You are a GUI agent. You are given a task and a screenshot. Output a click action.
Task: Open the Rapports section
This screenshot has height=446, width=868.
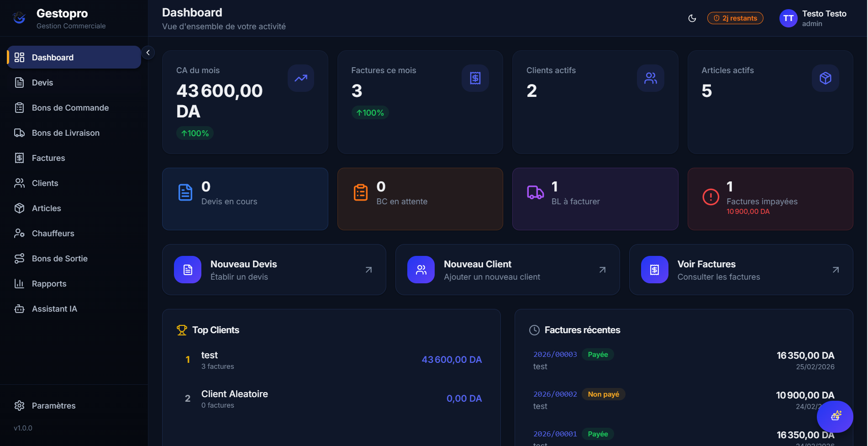49,284
